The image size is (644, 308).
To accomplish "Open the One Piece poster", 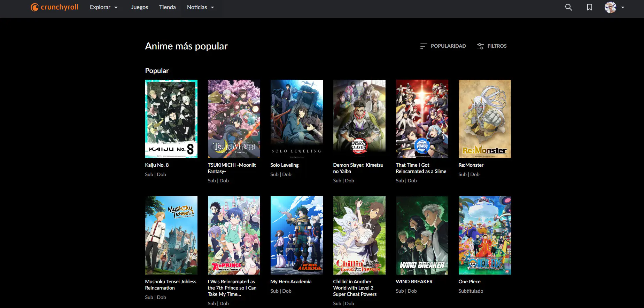I will [x=485, y=235].
